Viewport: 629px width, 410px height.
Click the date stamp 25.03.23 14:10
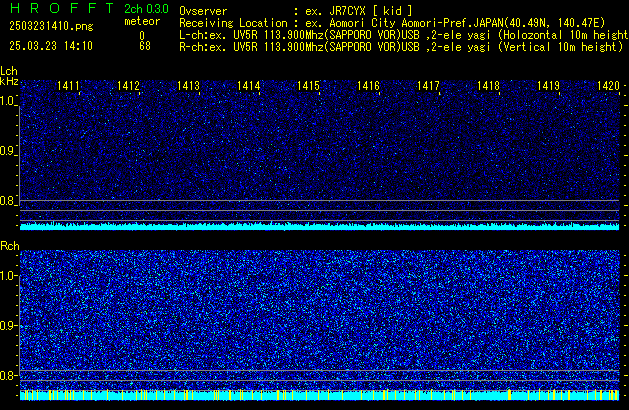click(x=51, y=46)
